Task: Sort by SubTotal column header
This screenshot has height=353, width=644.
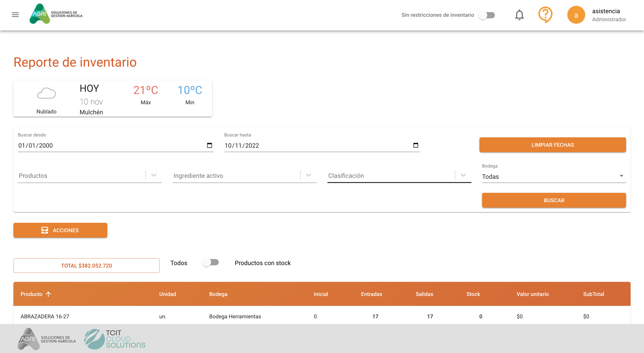Action: 593,294
